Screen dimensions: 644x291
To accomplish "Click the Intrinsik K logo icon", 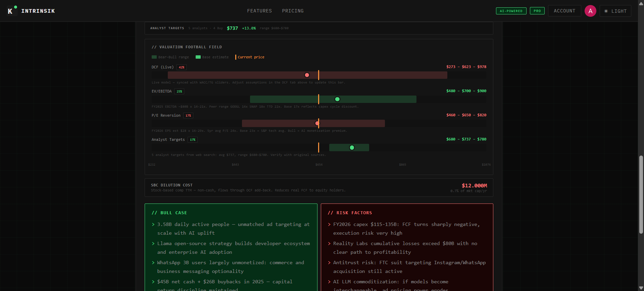I will click(12, 11).
